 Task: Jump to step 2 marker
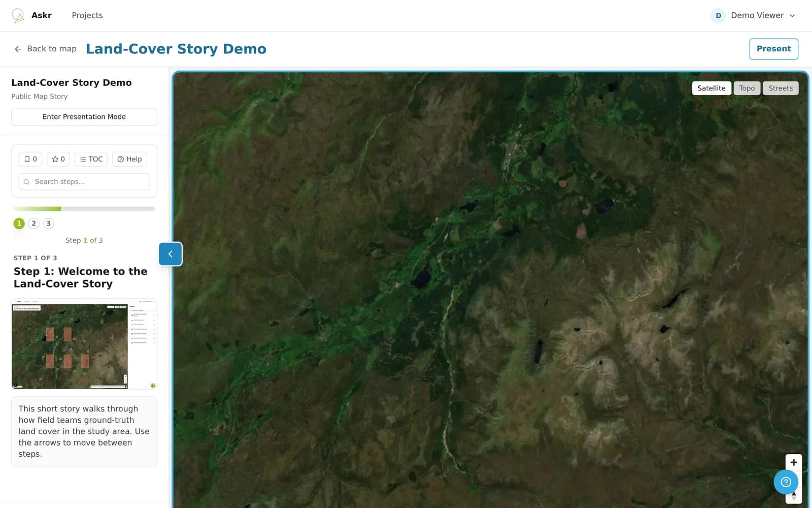34,224
